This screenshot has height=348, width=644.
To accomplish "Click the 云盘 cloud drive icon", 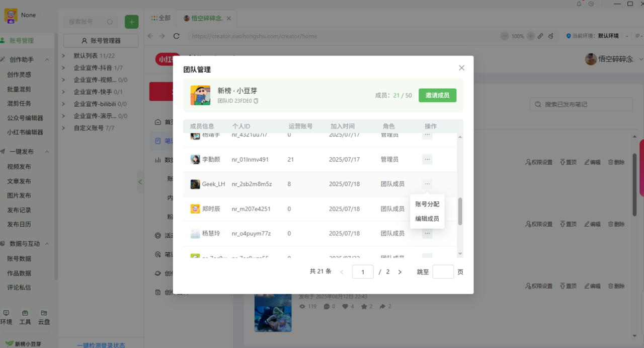I will click(x=44, y=313).
